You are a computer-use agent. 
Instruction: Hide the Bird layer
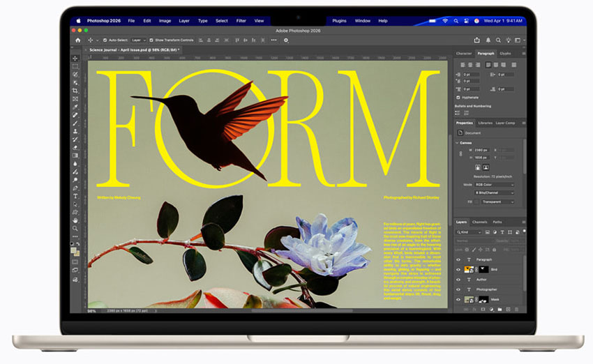[458, 269]
